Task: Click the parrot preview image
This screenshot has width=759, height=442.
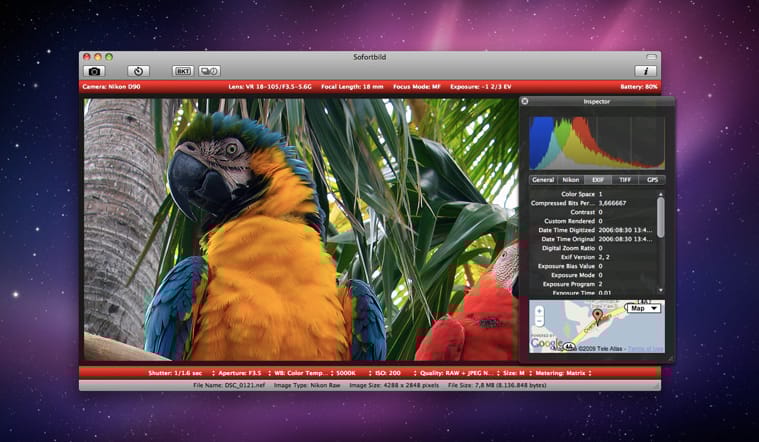Action: point(301,229)
